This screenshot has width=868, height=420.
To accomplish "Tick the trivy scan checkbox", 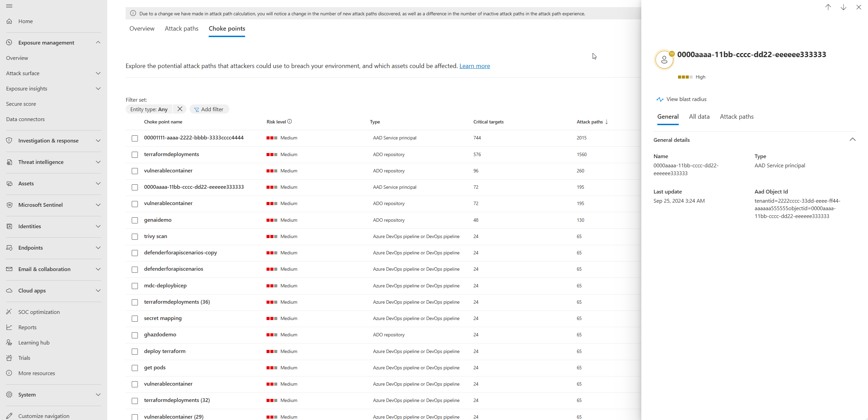I will [135, 237].
